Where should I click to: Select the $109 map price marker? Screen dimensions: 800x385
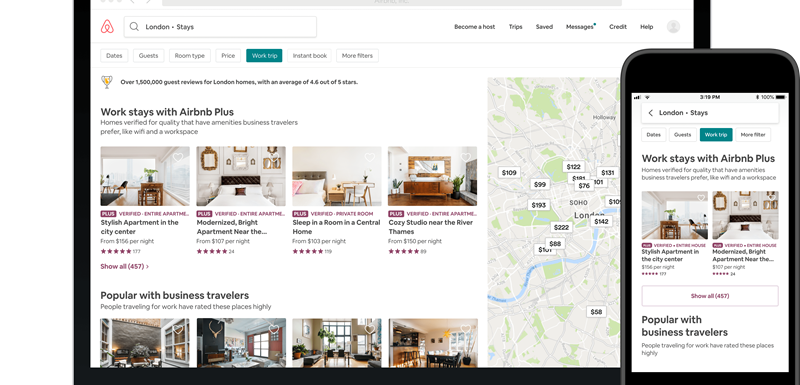(x=509, y=172)
